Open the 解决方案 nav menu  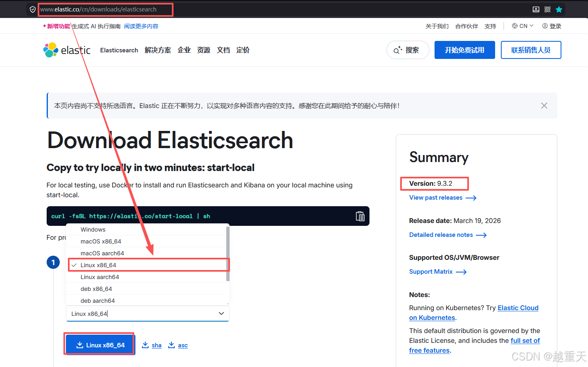click(158, 50)
